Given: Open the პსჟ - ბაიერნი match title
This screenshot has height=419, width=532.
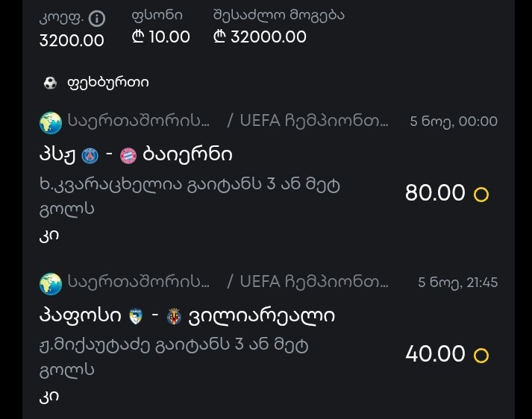Looking at the screenshot, I should click(x=136, y=155).
